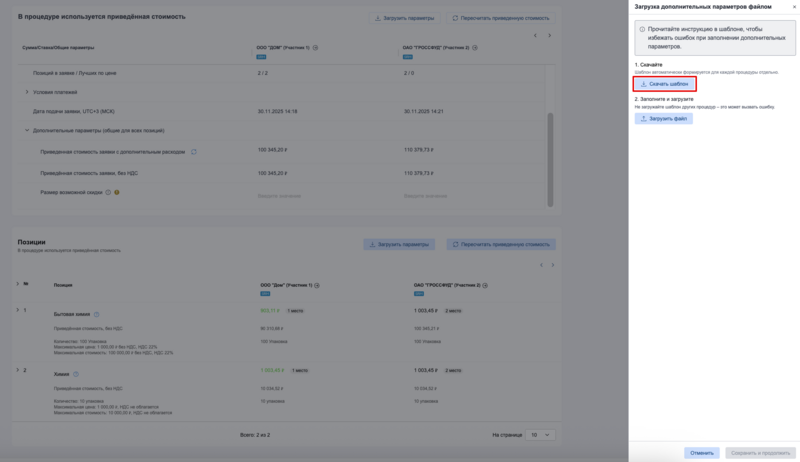Click info icon next to ООО "ДОМ" in top table
The width and height of the screenshot is (800, 462).
[x=316, y=48]
